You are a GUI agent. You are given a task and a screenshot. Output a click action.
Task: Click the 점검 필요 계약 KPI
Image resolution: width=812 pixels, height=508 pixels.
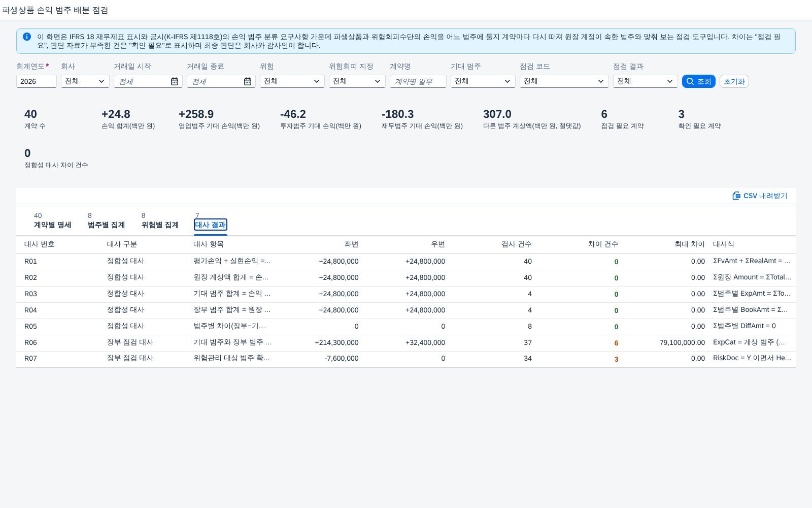pyautogui.click(x=622, y=119)
